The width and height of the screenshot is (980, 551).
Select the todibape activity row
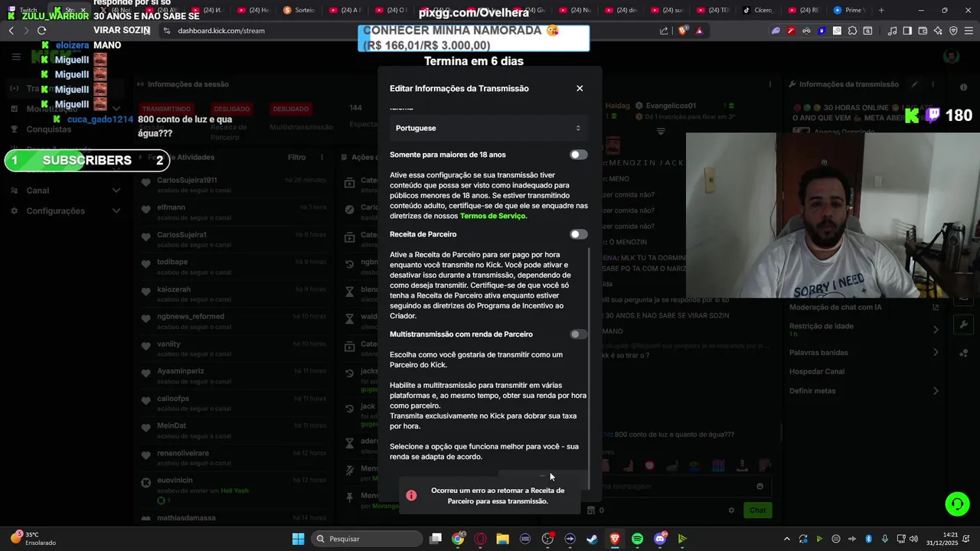click(234, 266)
